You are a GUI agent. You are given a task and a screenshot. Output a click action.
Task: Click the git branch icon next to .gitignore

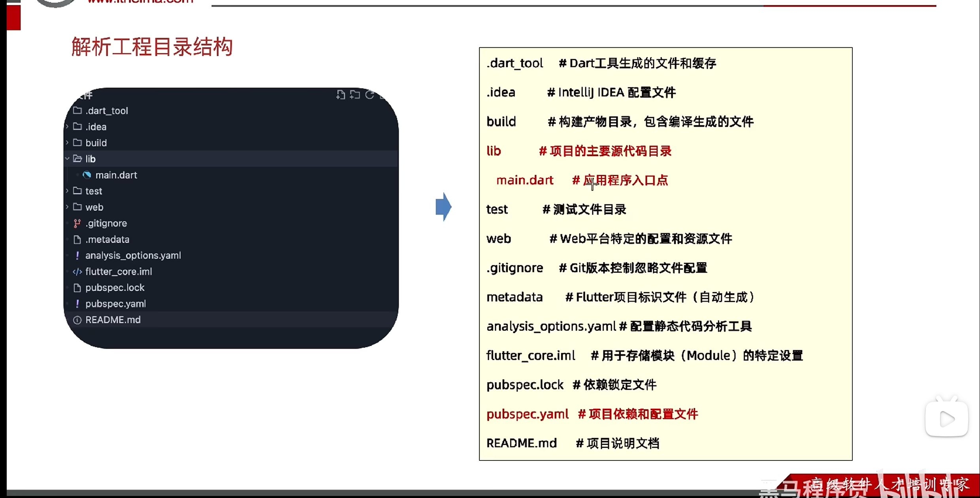[77, 223]
